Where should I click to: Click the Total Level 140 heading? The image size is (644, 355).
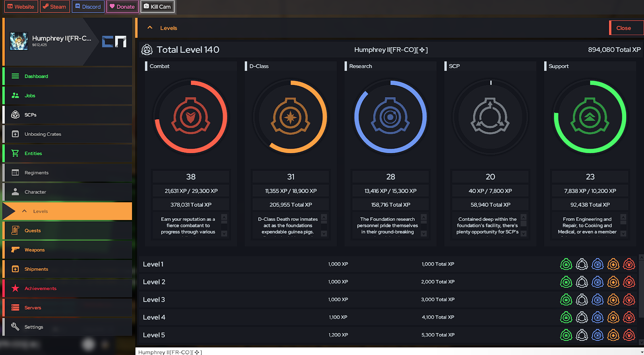click(x=188, y=50)
